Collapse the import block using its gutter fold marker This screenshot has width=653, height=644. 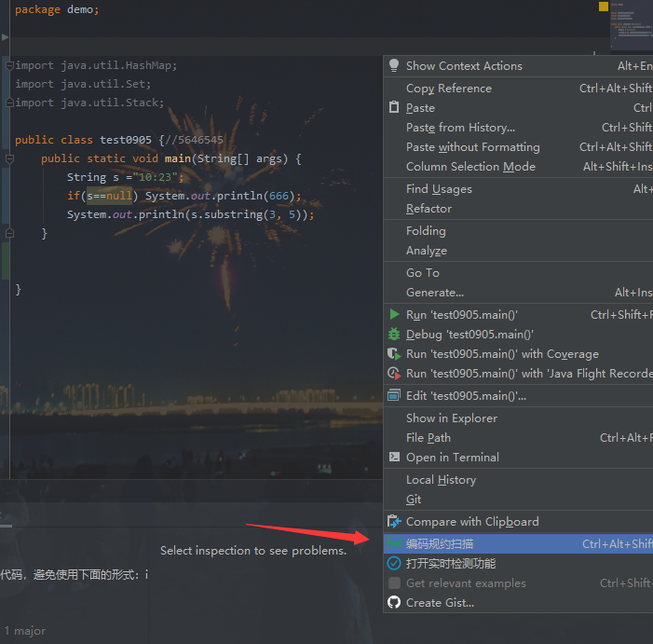point(9,66)
